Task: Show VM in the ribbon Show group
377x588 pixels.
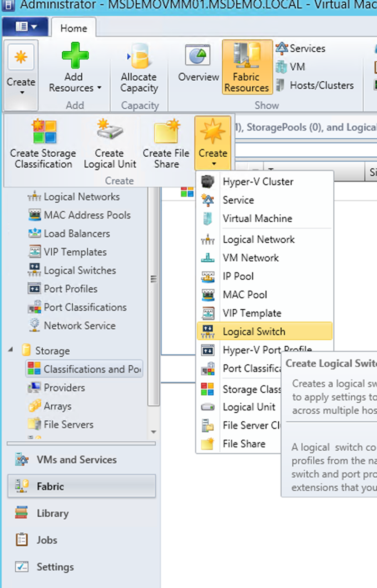Action: [x=291, y=67]
